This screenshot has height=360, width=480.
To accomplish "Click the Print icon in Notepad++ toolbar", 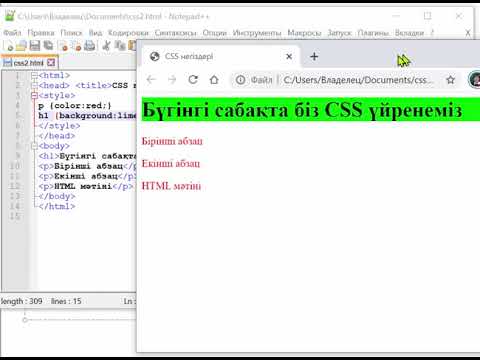I will tap(89, 45).
